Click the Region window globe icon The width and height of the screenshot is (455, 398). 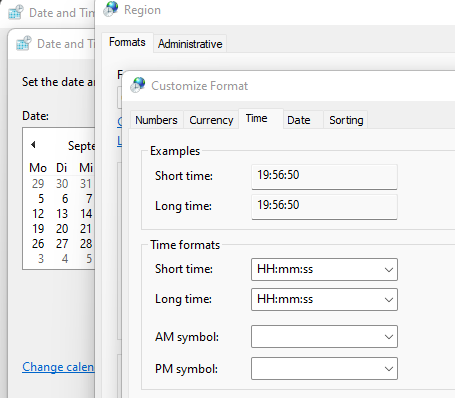coord(110,9)
